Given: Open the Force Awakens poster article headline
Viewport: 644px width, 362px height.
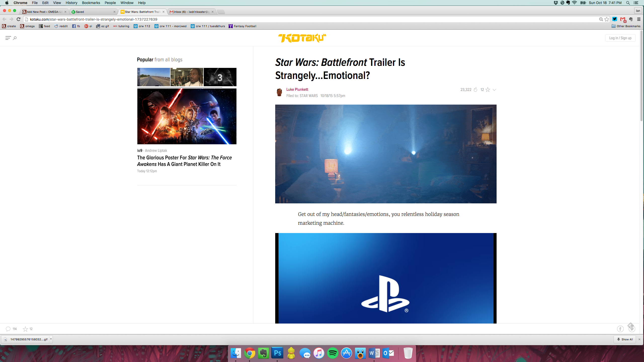Looking at the screenshot, I should [x=184, y=161].
